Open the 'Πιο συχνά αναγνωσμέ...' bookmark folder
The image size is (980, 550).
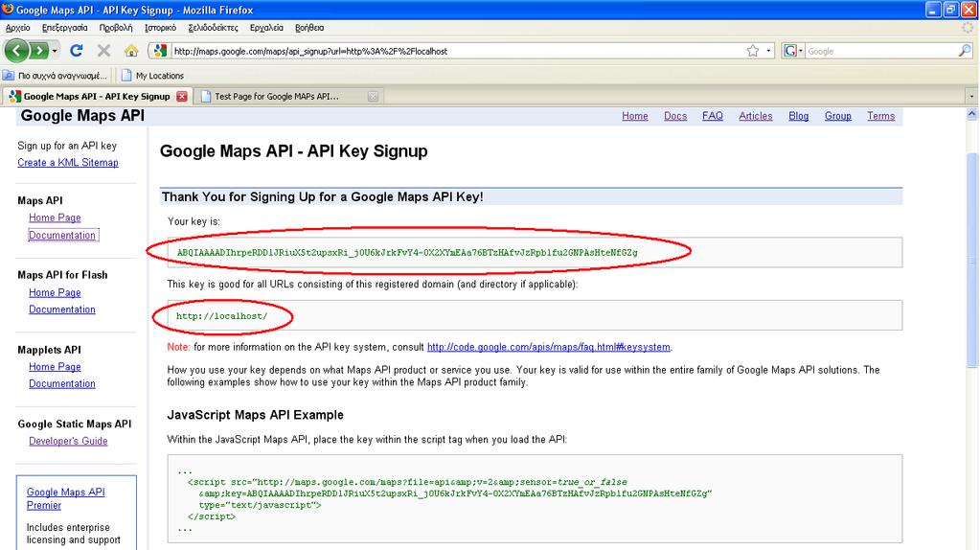tap(55, 76)
